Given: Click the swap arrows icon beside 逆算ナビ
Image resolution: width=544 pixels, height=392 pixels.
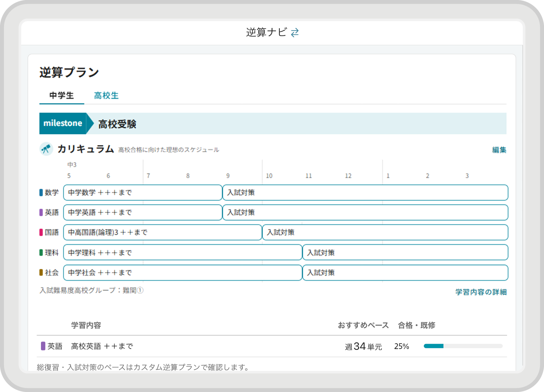Looking at the screenshot, I should [x=295, y=33].
